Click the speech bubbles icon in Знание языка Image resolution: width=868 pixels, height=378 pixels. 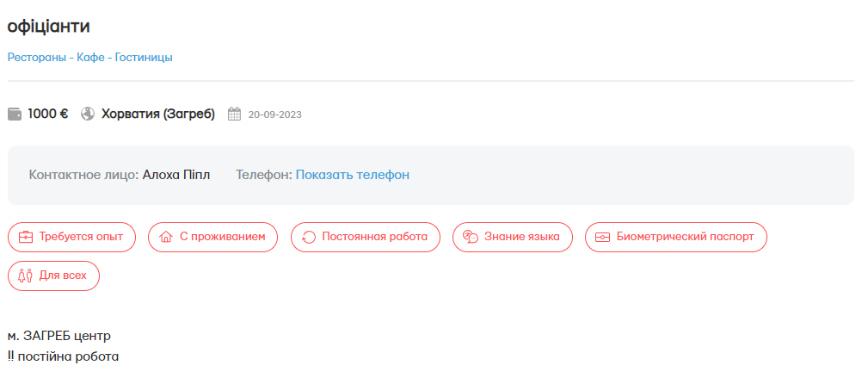tap(471, 237)
